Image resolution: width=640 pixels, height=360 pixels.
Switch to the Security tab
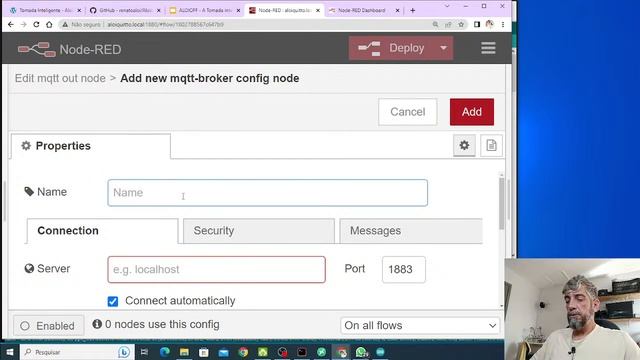(259, 231)
